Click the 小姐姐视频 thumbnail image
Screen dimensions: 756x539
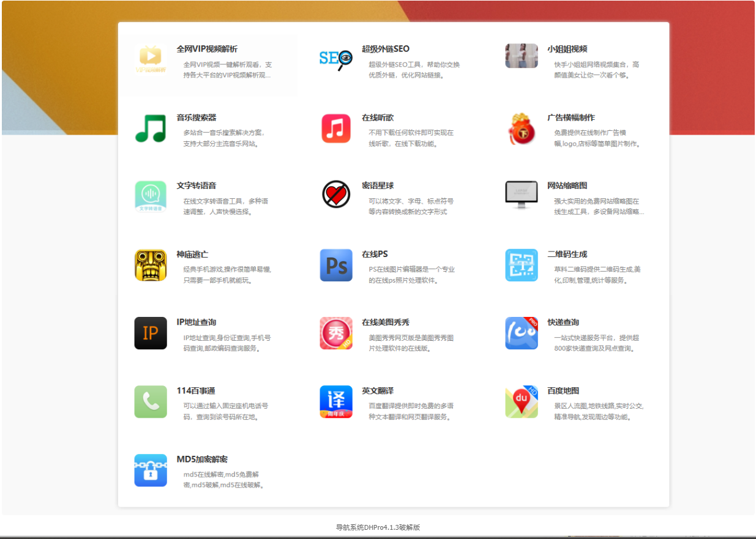521,55
